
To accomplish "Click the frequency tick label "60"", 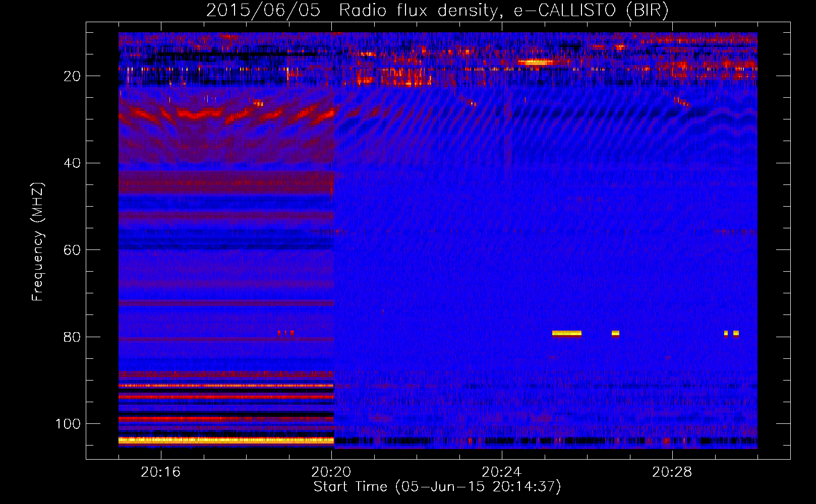I will [x=73, y=250].
